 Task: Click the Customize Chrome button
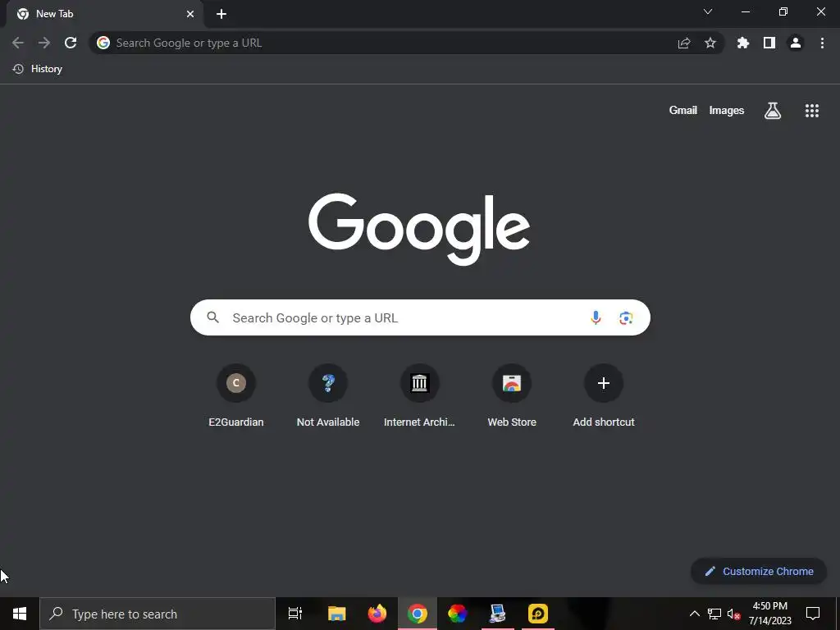pyautogui.click(x=759, y=571)
